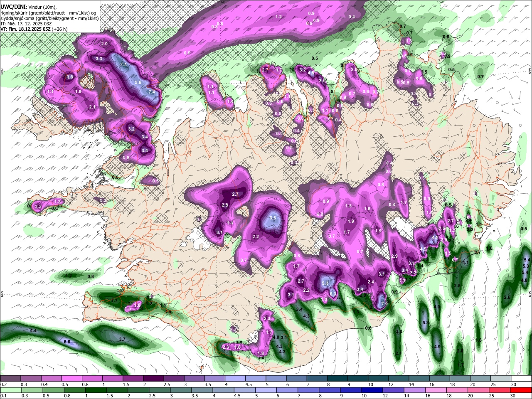Click the 'VT: Fim. 18.12.2025 05Z (+26 h)' line
532x399 pixels.
click(x=34, y=29)
